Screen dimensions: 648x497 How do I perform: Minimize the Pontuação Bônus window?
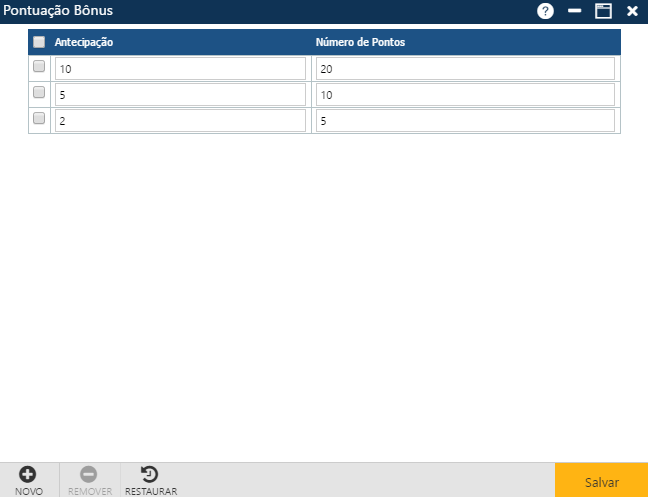point(574,11)
